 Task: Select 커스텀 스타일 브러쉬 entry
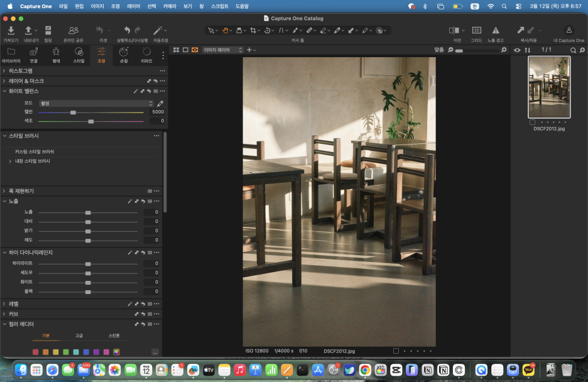pyautogui.click(x=35, y=151)
